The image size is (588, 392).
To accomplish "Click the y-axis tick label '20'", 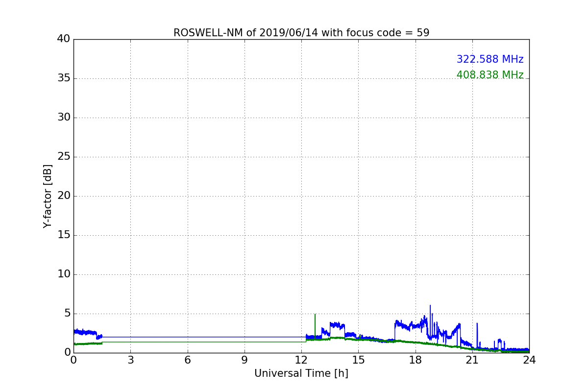I will [x=64, y=196].
